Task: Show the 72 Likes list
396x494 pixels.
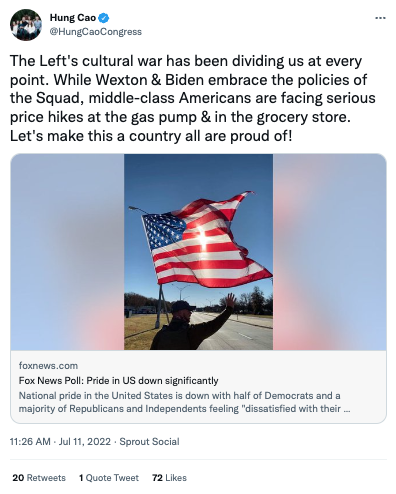Action: 169,478
